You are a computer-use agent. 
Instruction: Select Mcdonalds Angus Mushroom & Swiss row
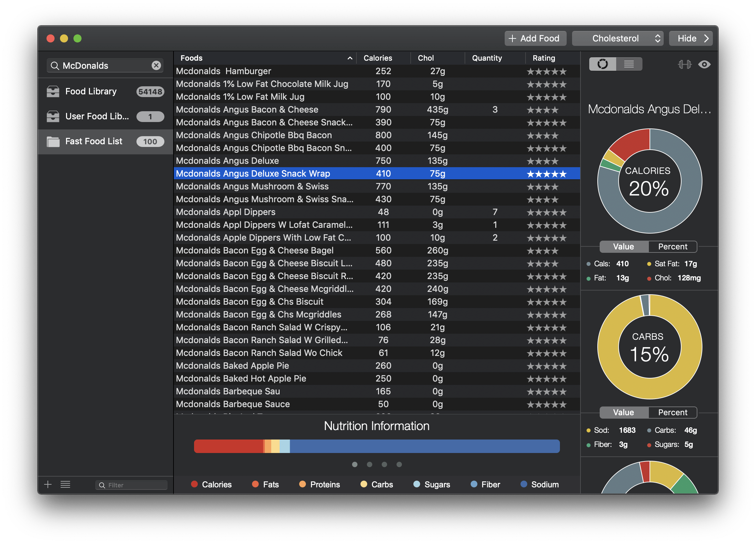(x=377, y=186)
